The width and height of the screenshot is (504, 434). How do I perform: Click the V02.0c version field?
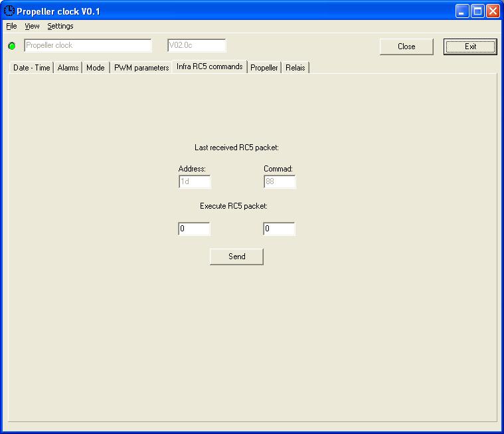[x=197, y=45]
